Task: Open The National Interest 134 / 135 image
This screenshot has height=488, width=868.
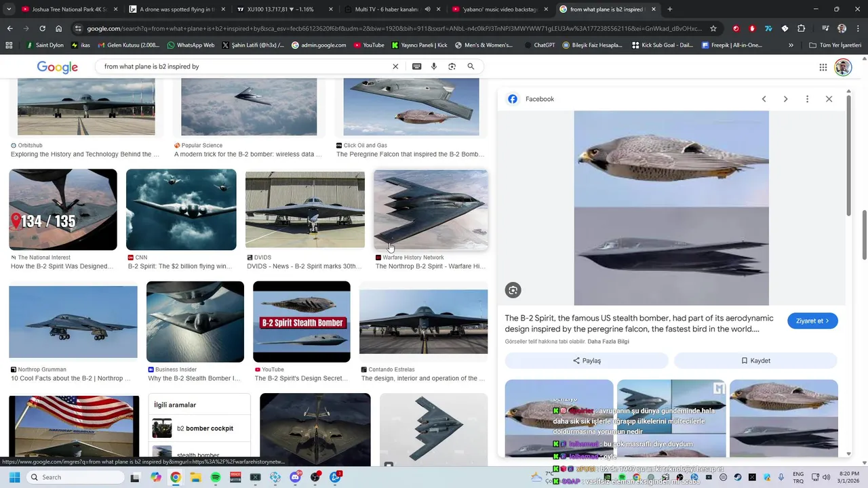Action: pyautogui.click(x=63, y=209)
